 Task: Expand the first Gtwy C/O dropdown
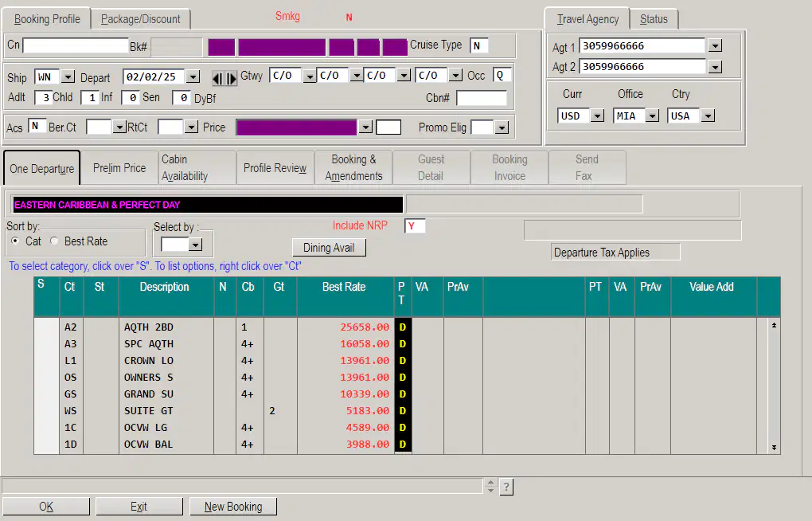pyautogui.click(x=309, y=76)
